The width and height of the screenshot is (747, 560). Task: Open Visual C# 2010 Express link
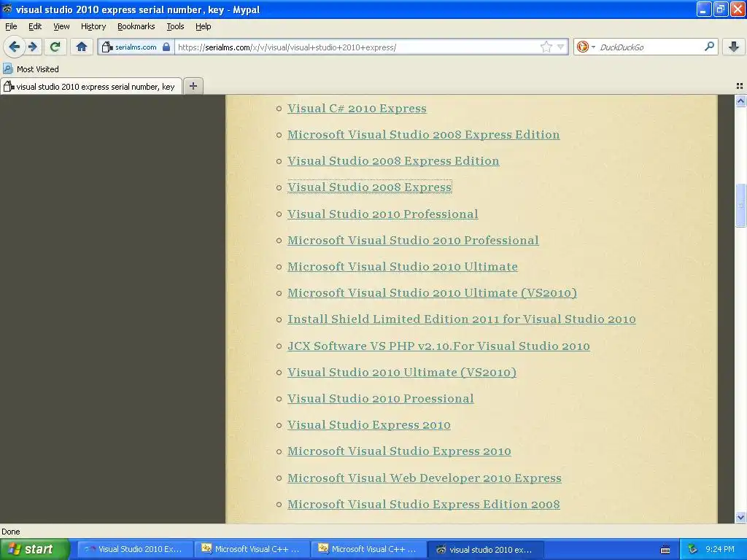[357, 109]
